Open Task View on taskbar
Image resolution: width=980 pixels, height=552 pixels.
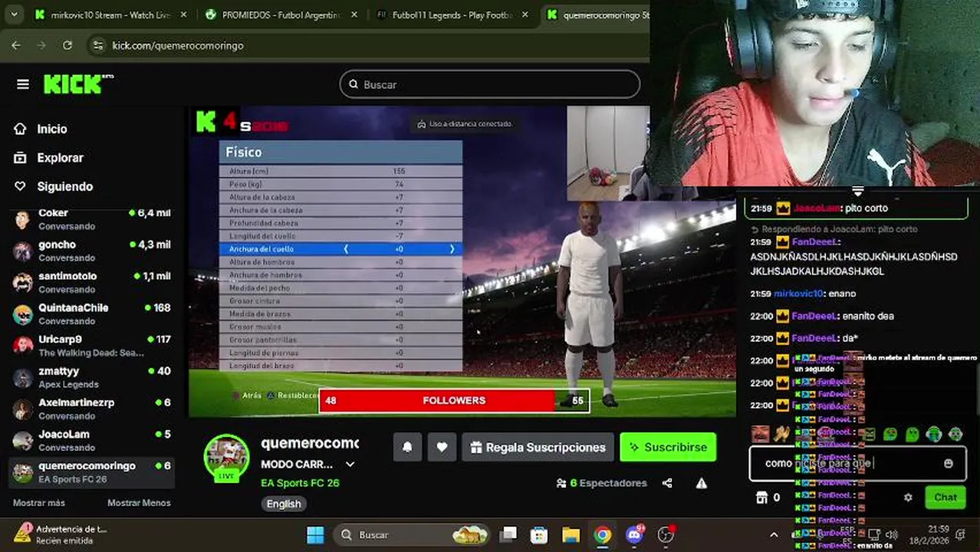(x=508, y=534)
